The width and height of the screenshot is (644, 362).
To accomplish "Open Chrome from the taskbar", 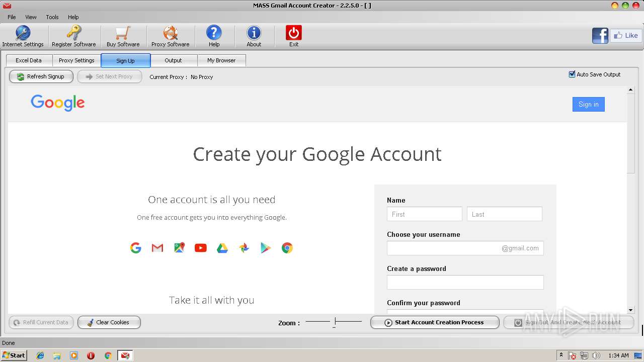I will click(x=108, y=355).
